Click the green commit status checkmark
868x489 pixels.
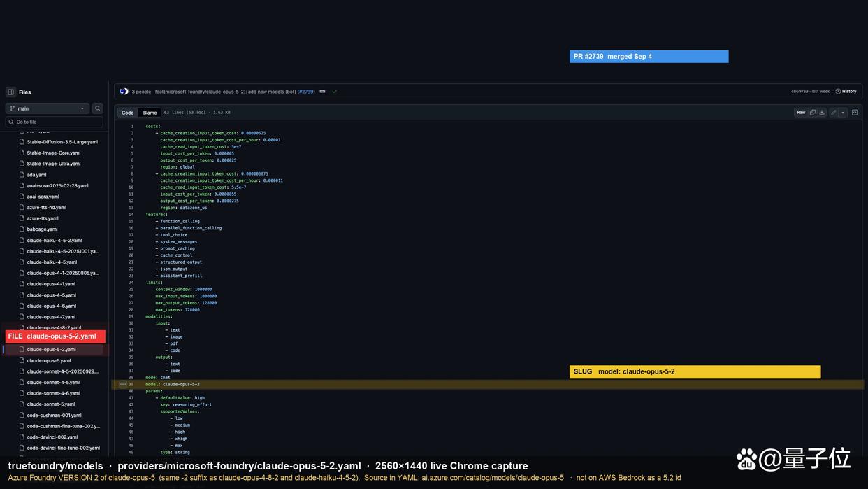[334, 92]
